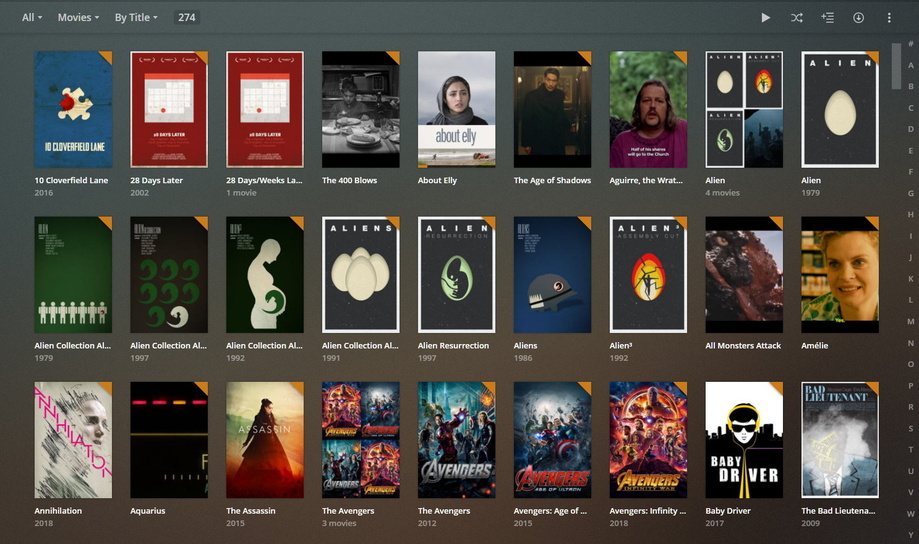Viewport: 919px width, 544px height.
Task: Open the Aliens 1986 poster
Action: 553,275
